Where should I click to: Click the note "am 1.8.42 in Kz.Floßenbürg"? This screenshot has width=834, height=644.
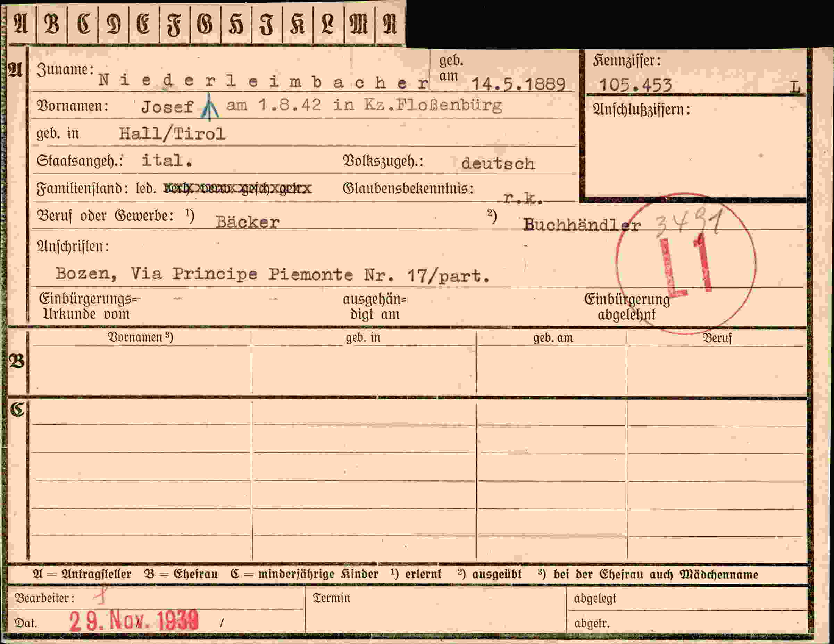coord(364,105)
